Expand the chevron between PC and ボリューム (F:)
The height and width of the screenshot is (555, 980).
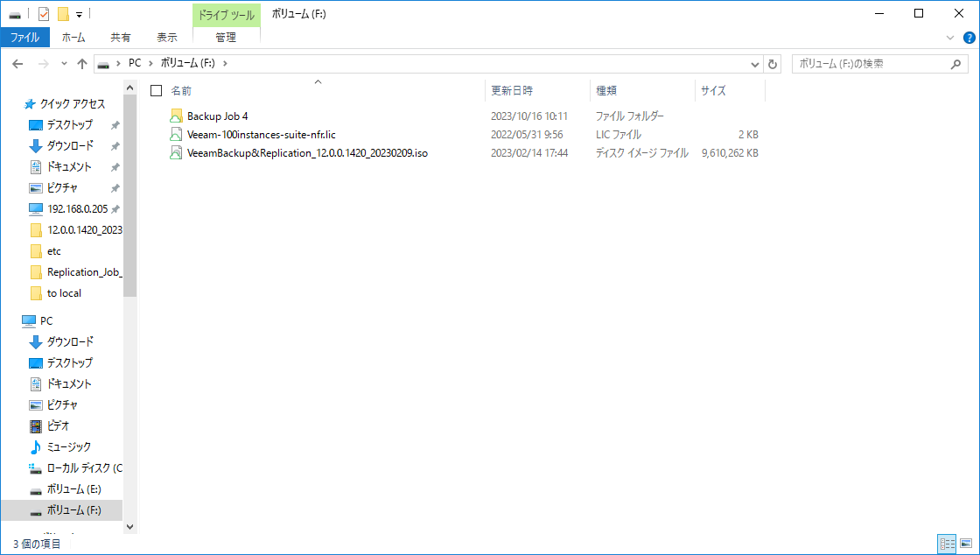tap(151, 63)
